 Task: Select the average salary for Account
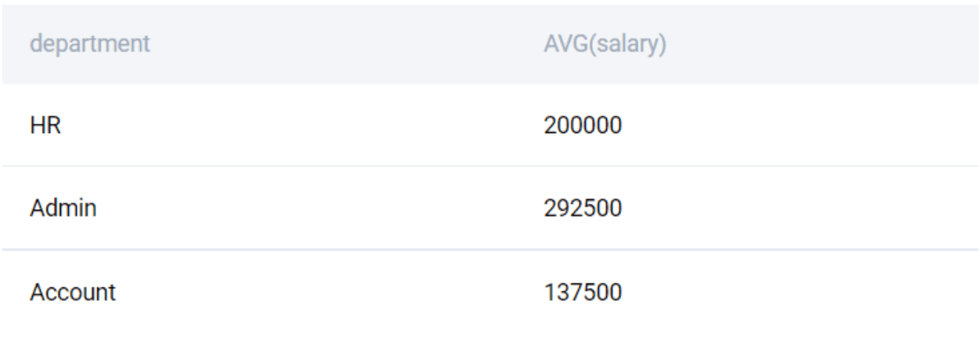coord(582,294)
